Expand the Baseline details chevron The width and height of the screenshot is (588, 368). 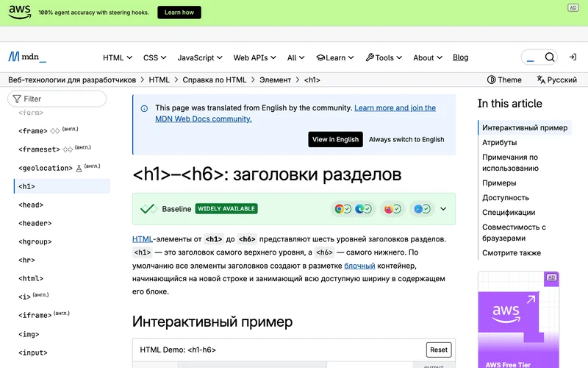[443, 209]
